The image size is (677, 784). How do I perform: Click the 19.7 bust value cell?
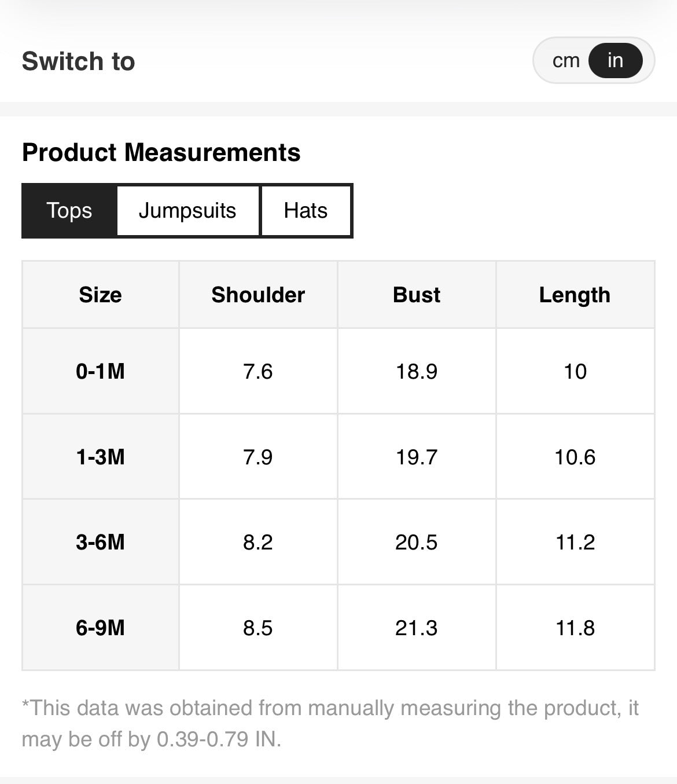pos(417,457)
